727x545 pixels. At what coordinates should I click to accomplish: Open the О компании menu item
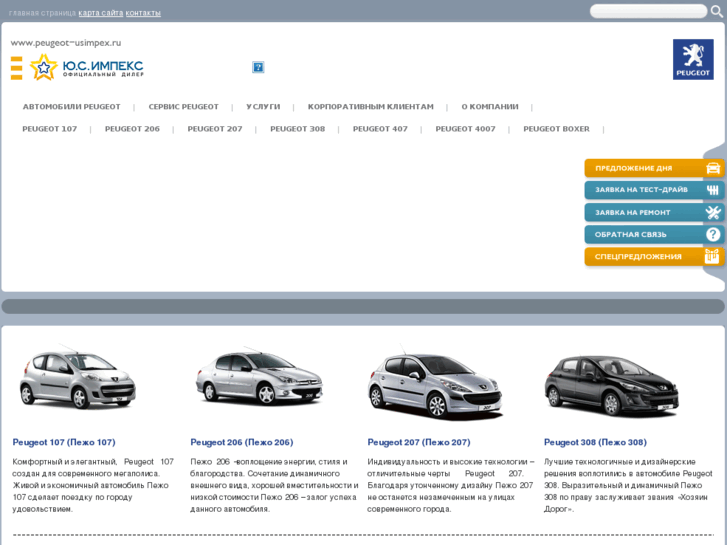click(x=490, y=107)
